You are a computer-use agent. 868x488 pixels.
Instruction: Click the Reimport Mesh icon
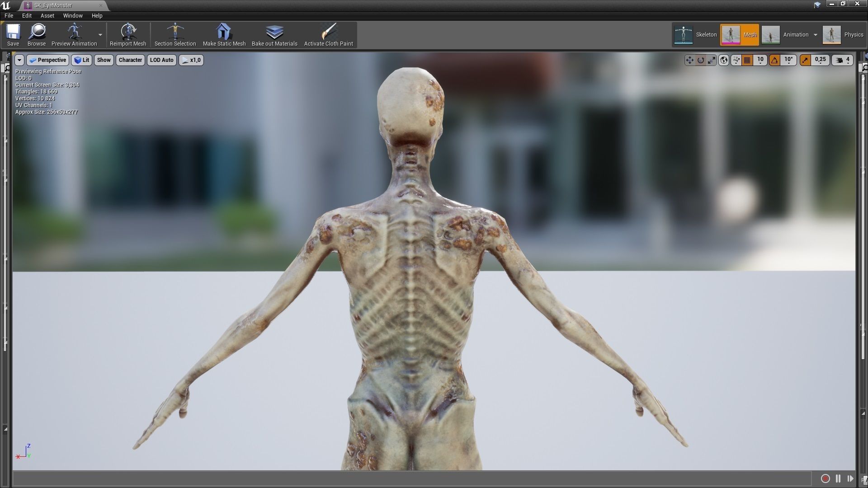click(x=128, y=35)
